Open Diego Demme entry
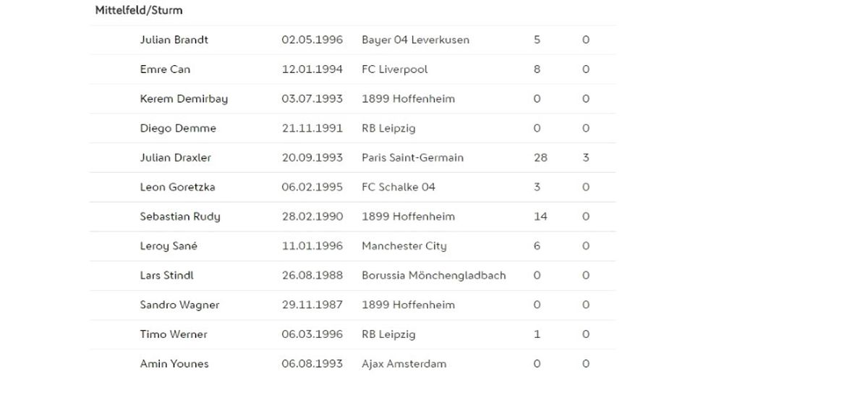The width and height of the screenshot is (868, 403). point(178,128)
